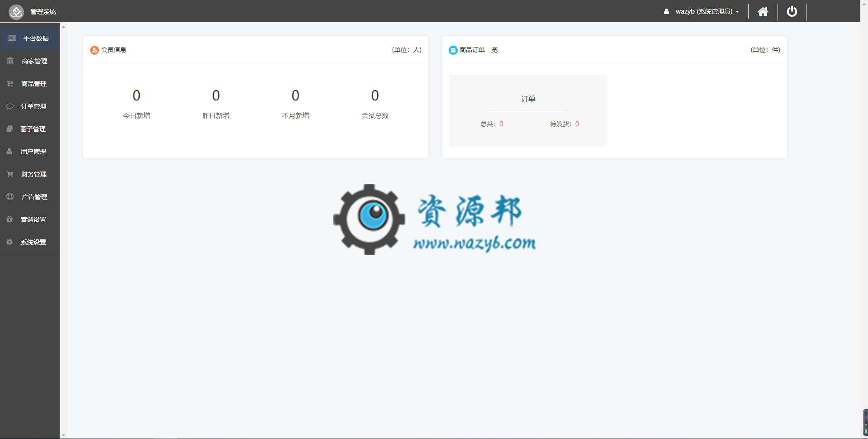This screenshot has height=439, width=868.
Task: Open the 平台数据 menu item
Action: coord(30,38)
